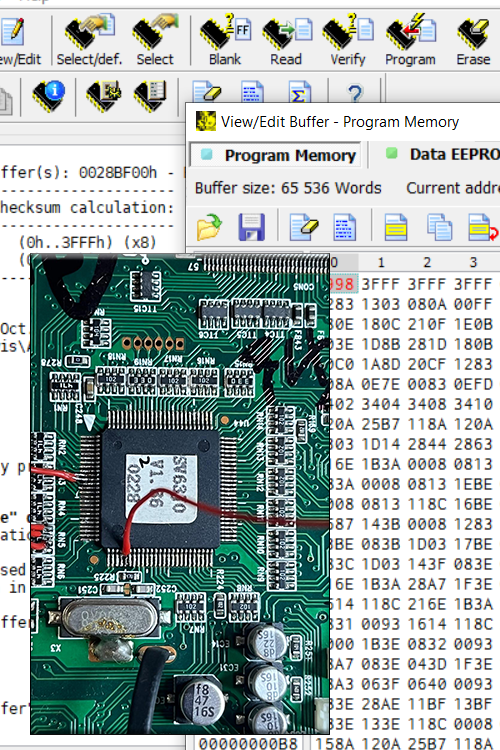Load file using the open-folder buffer icon
Screen dimensions: 500x750
[x=209, y=227]
